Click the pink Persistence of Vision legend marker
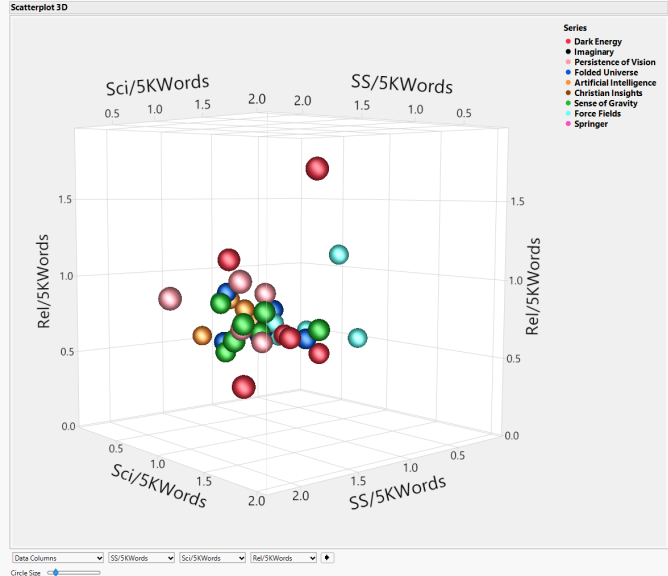This screenshot has width=668, height=576. point(568,62)
